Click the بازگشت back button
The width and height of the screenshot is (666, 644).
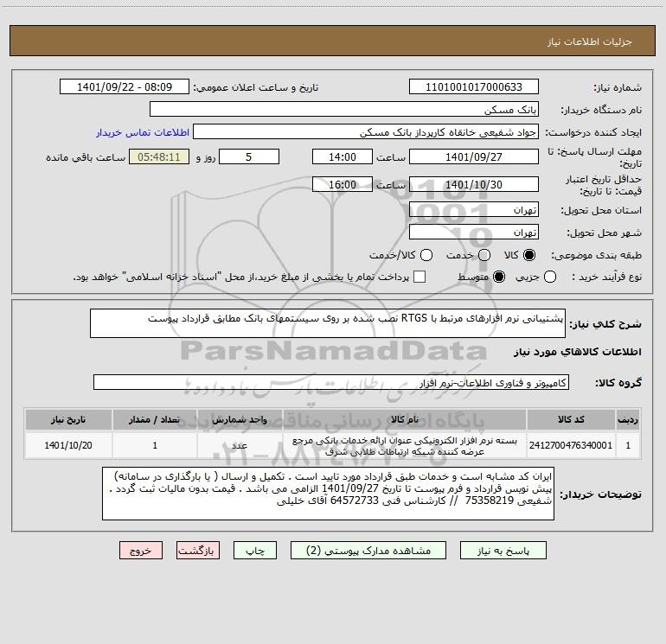coord(198,551)
